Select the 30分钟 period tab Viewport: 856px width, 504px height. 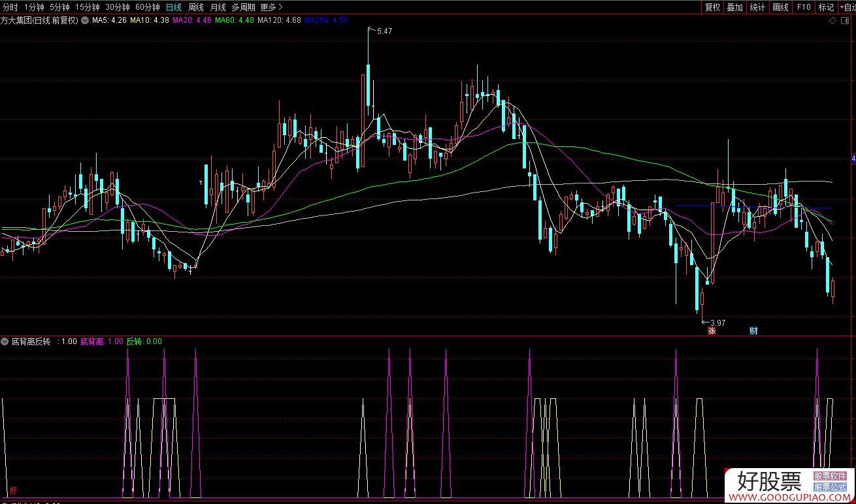click(x=118, y=7)
